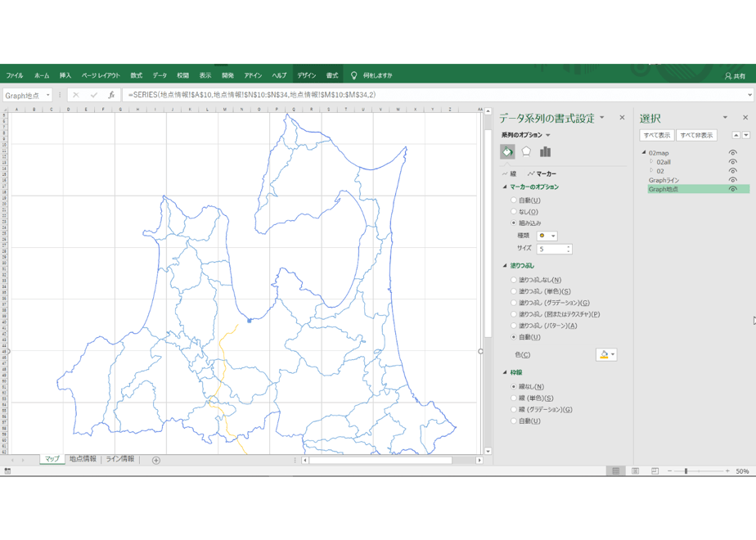Open the 系列のオプション dropdown arrow

click(547, 135)
